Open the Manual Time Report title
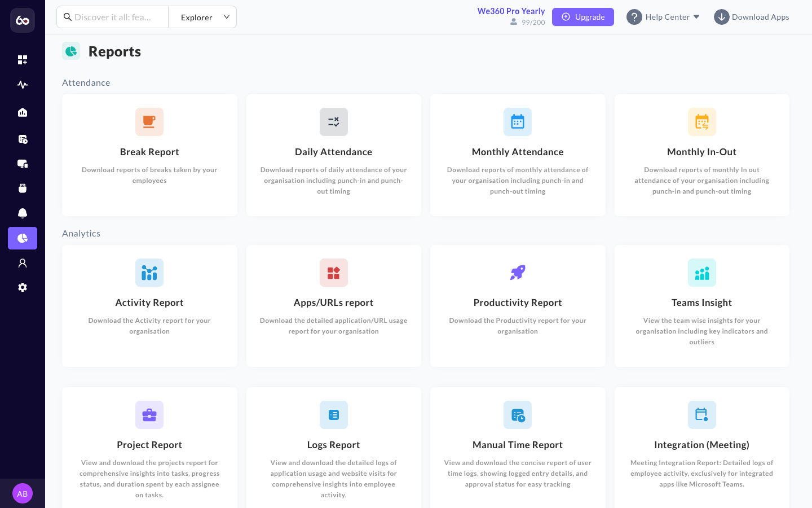This screenshot has height=508, width=812. [x=518, y=445]
